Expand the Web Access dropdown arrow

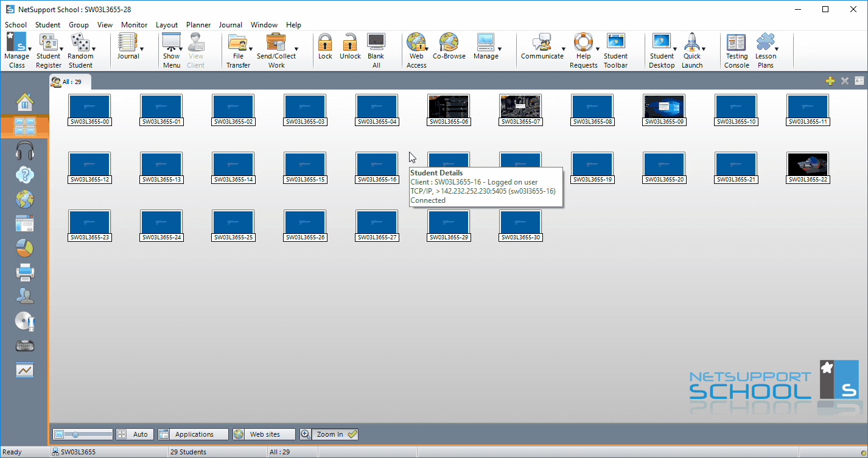427,49
